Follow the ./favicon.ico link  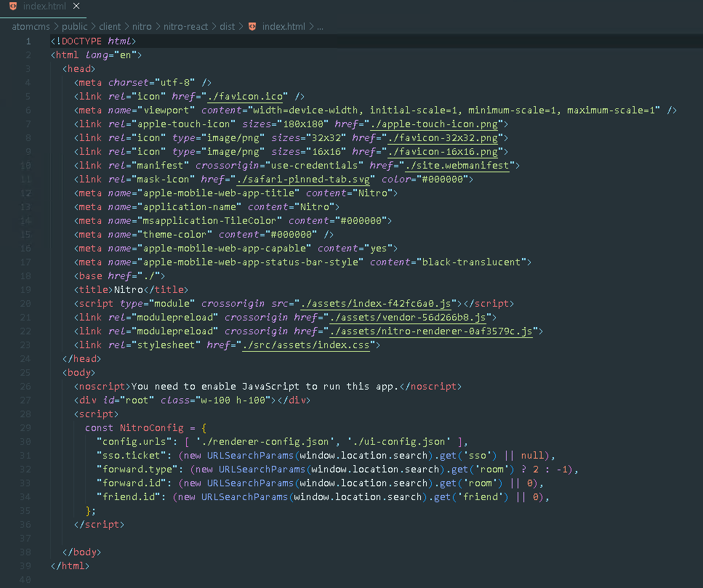[245, 97]
